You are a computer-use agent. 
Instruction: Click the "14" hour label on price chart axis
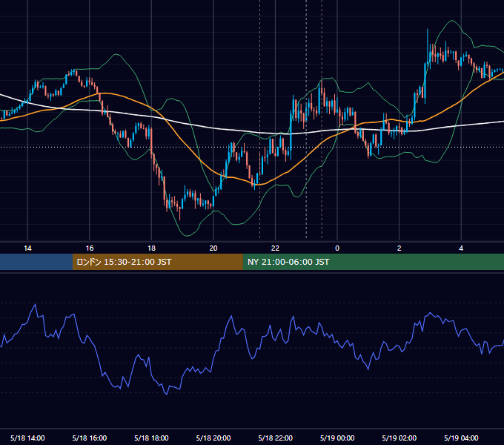coord(27,248)
